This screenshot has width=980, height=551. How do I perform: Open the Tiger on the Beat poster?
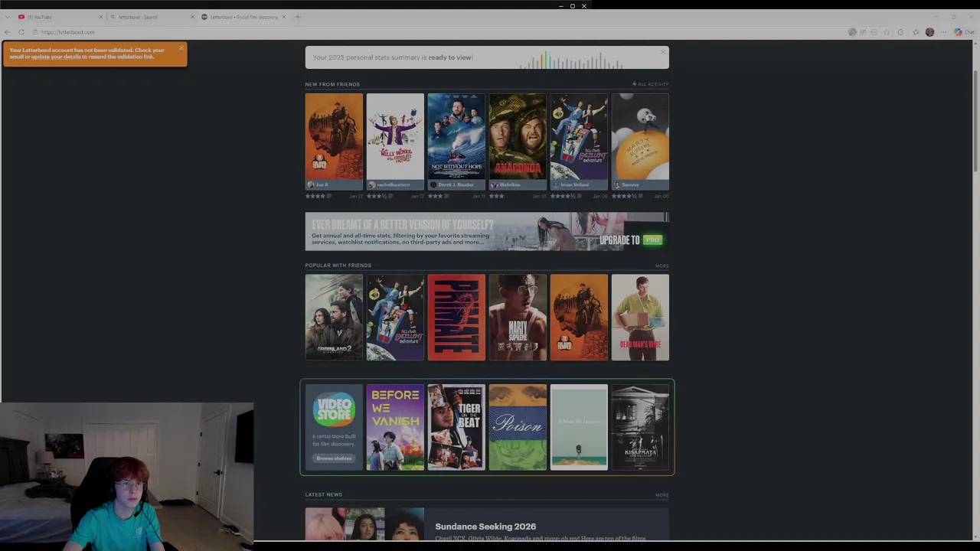tap(456, 427)
